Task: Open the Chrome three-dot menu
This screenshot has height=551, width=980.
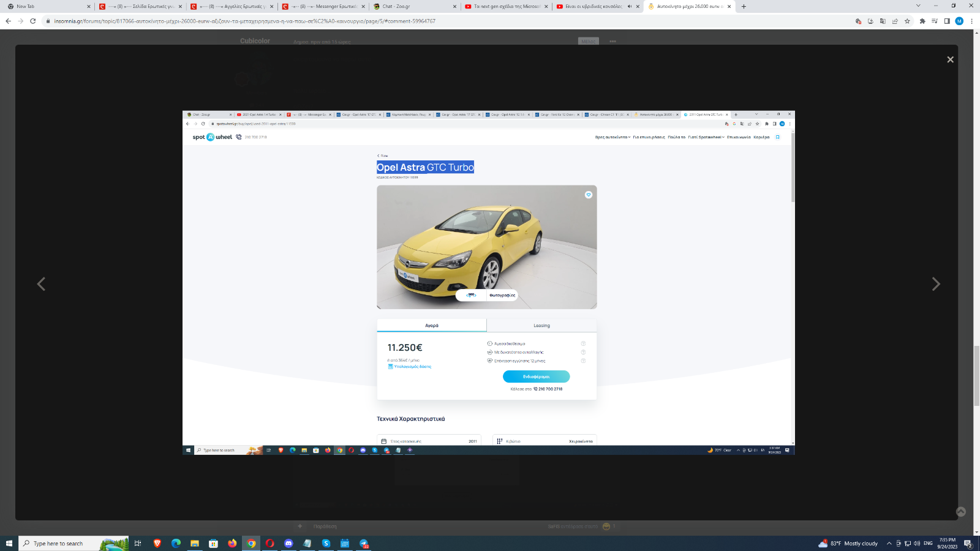Action: pos(971,21)
